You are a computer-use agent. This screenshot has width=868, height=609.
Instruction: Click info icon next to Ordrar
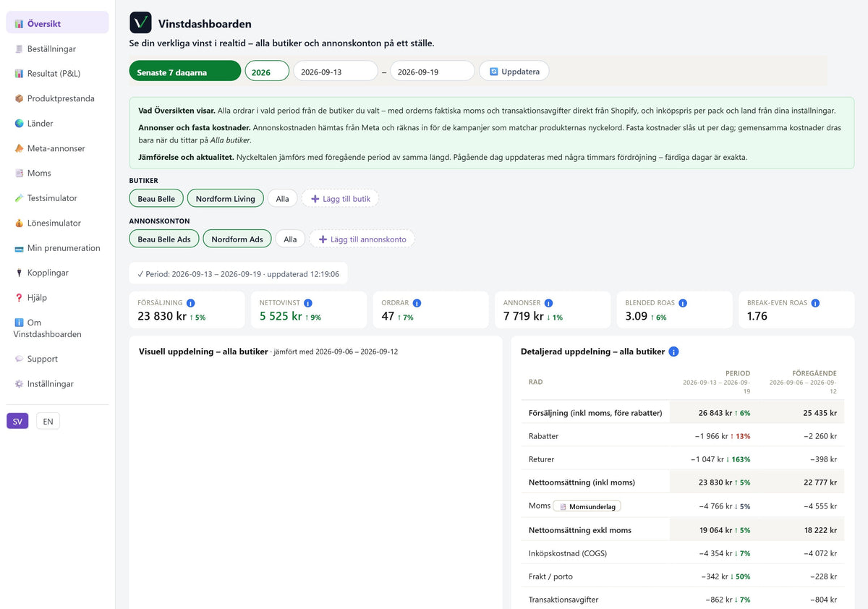click(417, 303)
